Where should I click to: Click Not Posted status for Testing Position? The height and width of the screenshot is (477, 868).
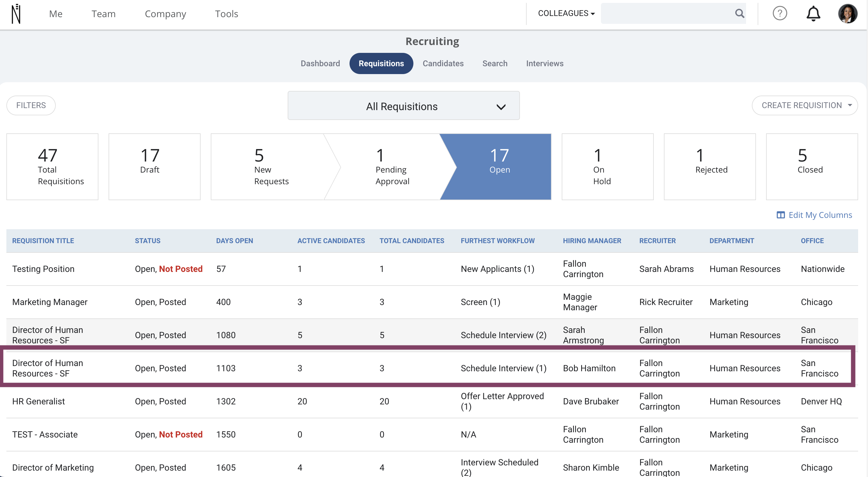pos(181,269)
